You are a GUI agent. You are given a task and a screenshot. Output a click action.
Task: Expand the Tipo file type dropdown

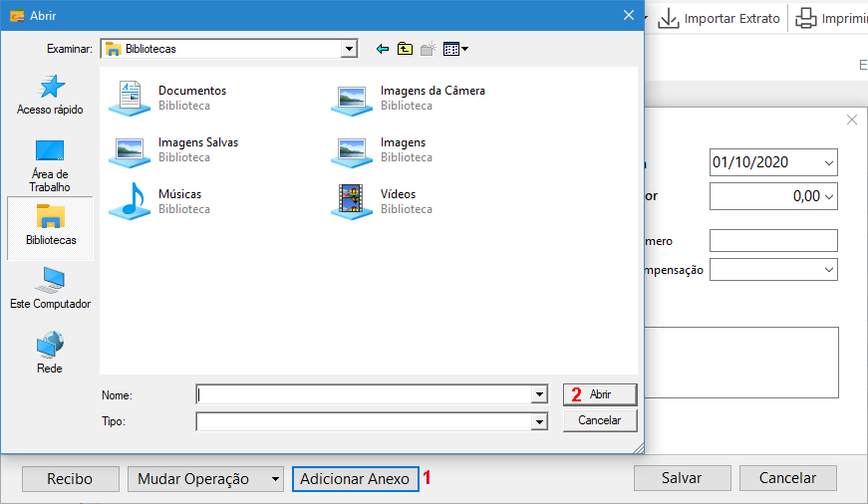click(x=539, y=422)
